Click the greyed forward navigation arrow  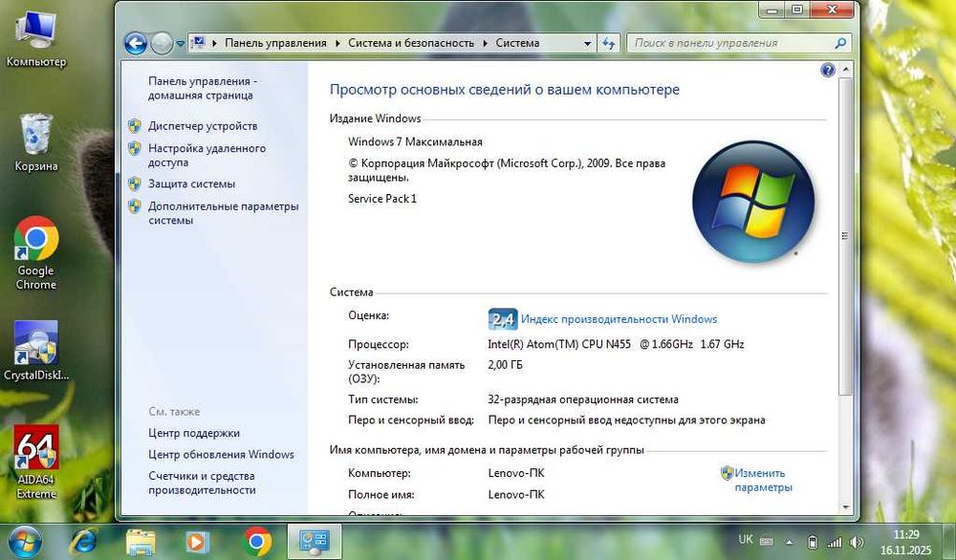[x=162, y=43]
